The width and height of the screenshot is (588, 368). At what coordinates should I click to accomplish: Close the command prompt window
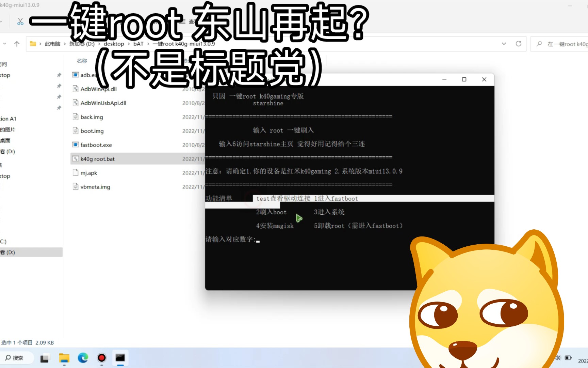click(x=484, y=79)
